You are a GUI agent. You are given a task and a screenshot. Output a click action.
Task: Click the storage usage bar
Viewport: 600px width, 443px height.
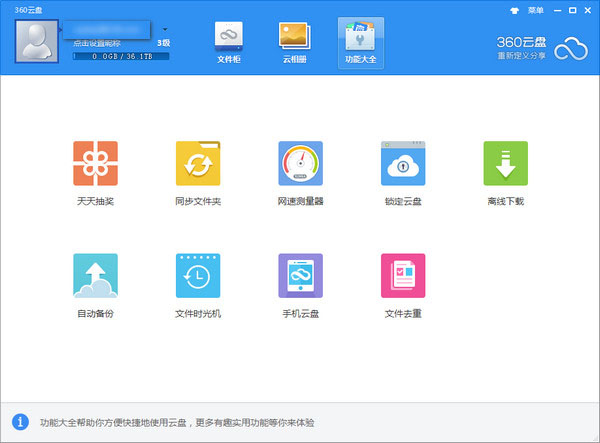point(120,56)
